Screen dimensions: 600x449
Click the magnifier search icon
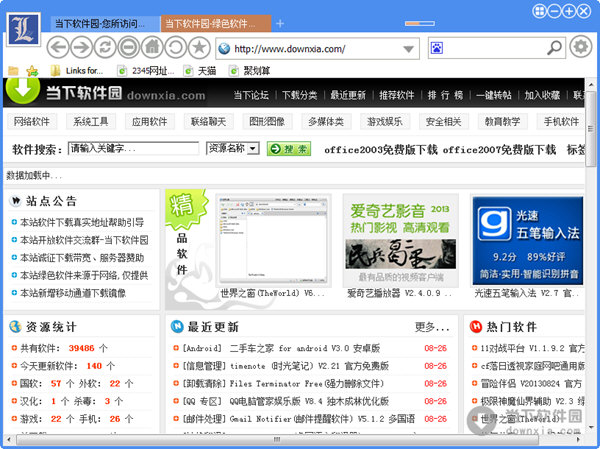coord(554,48)
